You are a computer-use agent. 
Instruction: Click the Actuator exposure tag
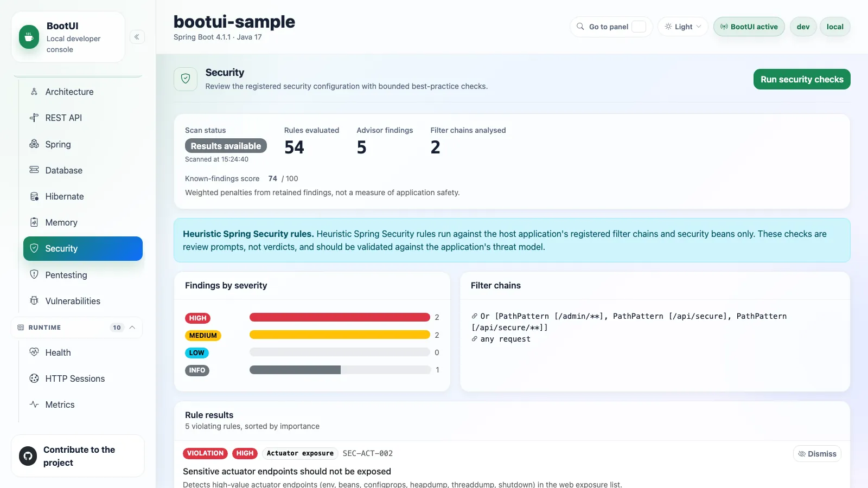300,453
